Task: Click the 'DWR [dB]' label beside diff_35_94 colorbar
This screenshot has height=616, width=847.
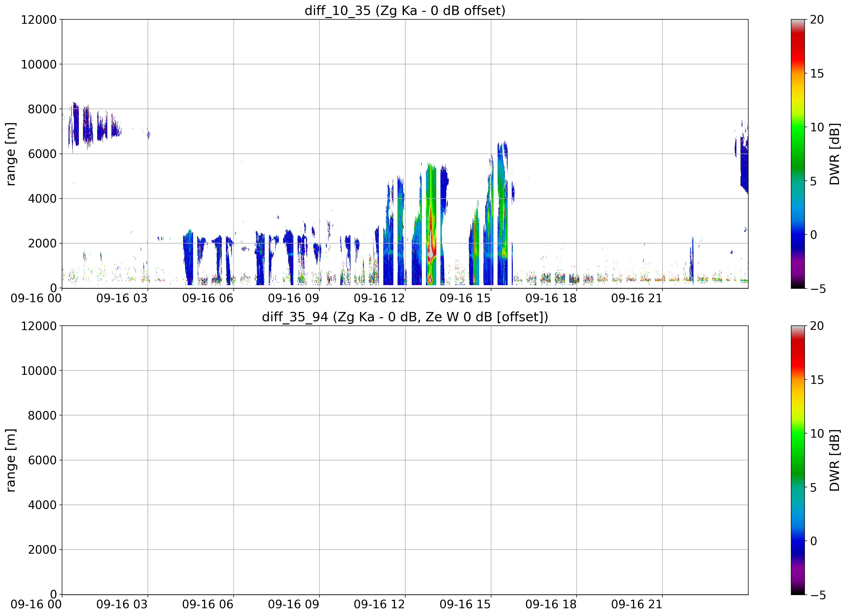Action: pyautogui.click(x=834, y=460)
